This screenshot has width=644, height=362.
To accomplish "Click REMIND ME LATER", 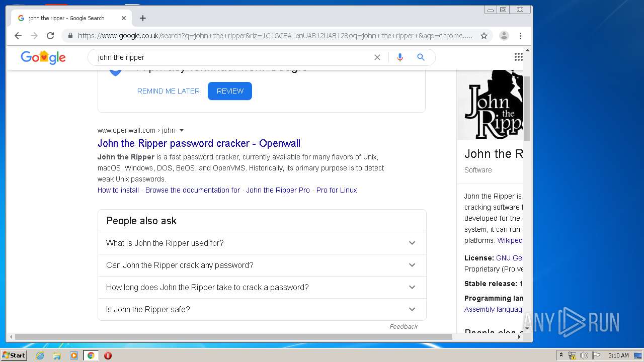I will 169,91.
